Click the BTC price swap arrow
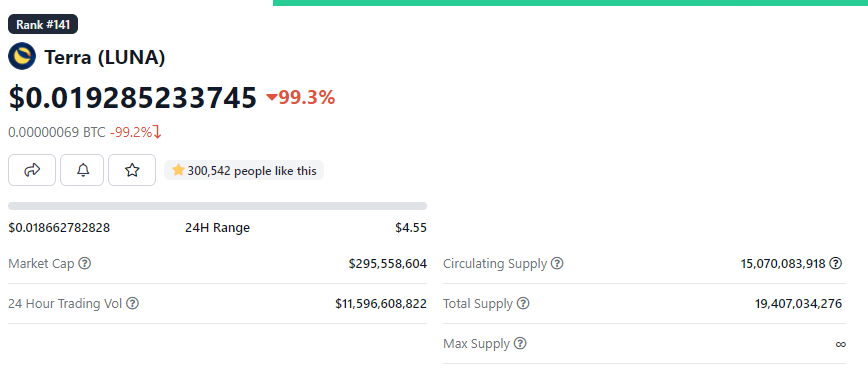The image size is (868, 370). pyautogui.click(x=157, y=132)
